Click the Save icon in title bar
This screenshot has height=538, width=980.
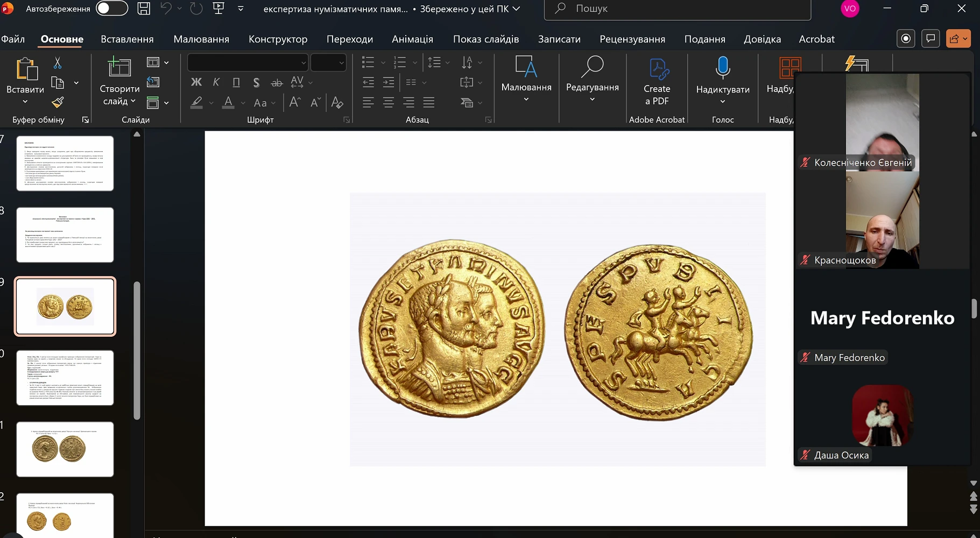144,9
